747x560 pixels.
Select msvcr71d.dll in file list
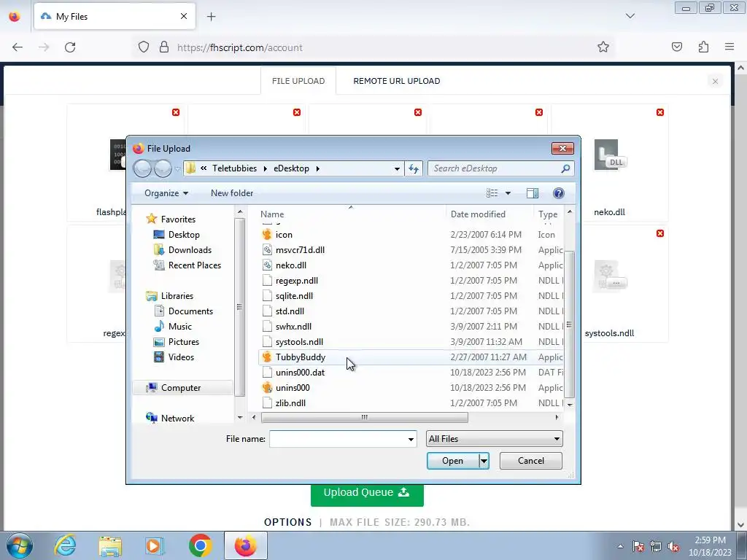(300, 250)
